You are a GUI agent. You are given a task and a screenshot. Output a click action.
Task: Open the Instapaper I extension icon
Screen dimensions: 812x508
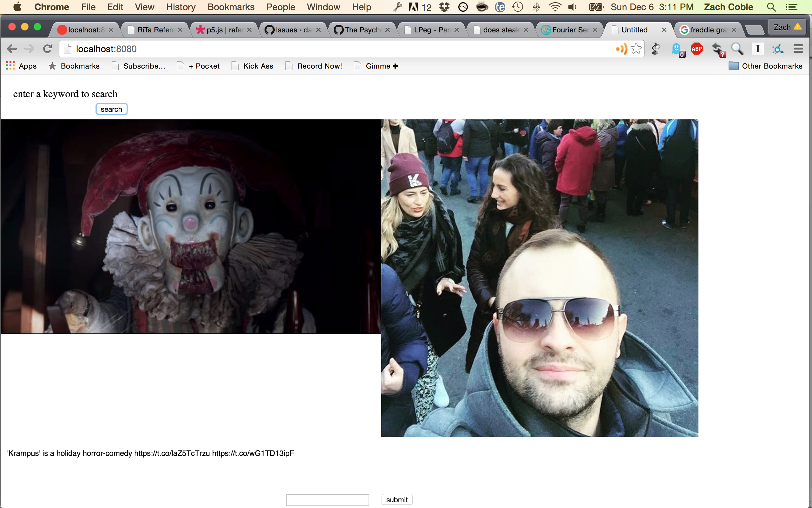[x=757, y=49]
